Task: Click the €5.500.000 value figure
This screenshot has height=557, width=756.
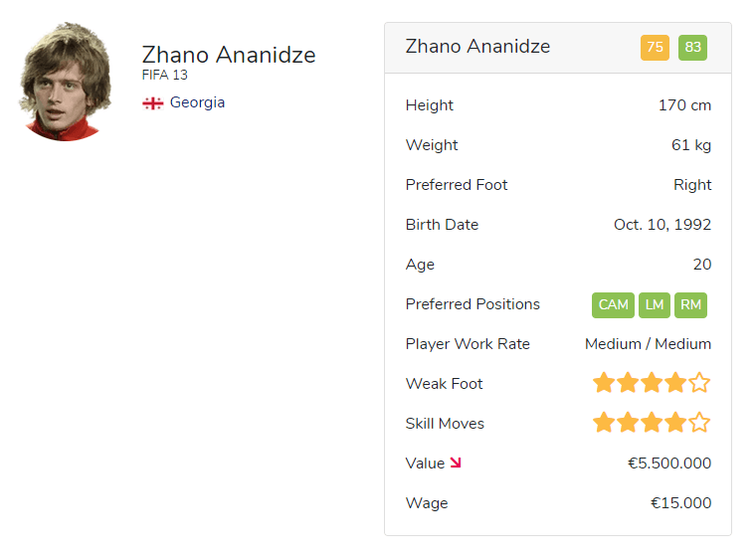Action: (669, 464)
